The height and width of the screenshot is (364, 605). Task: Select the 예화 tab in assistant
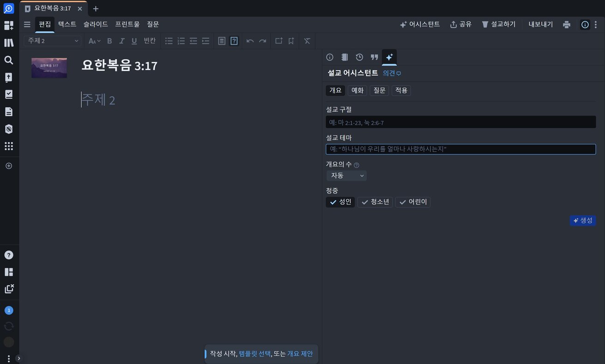point(357,91)
